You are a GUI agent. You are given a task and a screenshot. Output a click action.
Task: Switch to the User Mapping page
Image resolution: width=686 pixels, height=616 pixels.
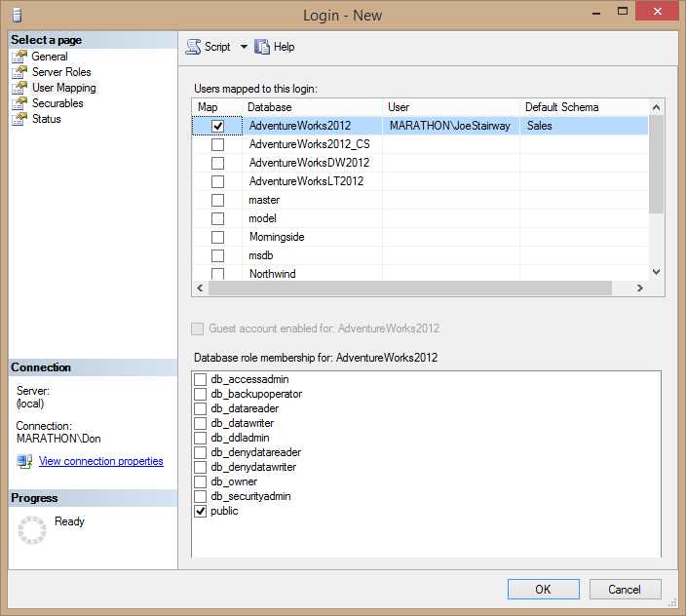pyautogui.click(x=64, y=88)
